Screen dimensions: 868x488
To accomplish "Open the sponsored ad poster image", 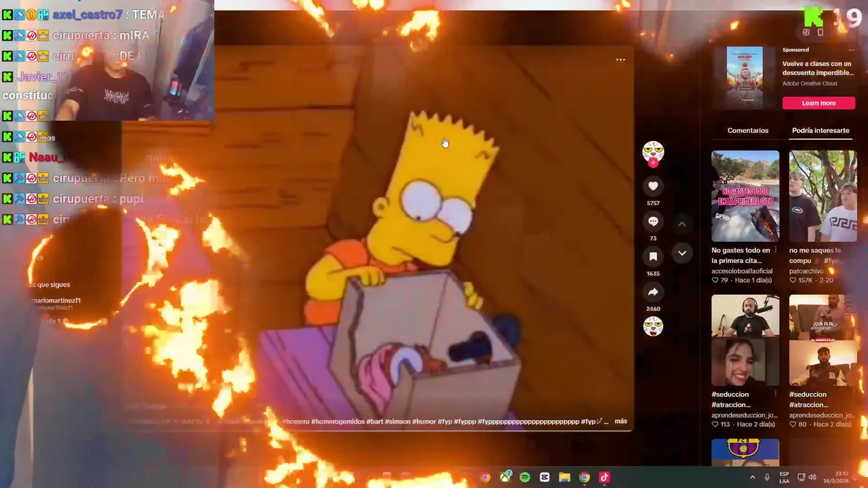I will tap(745, 77).
